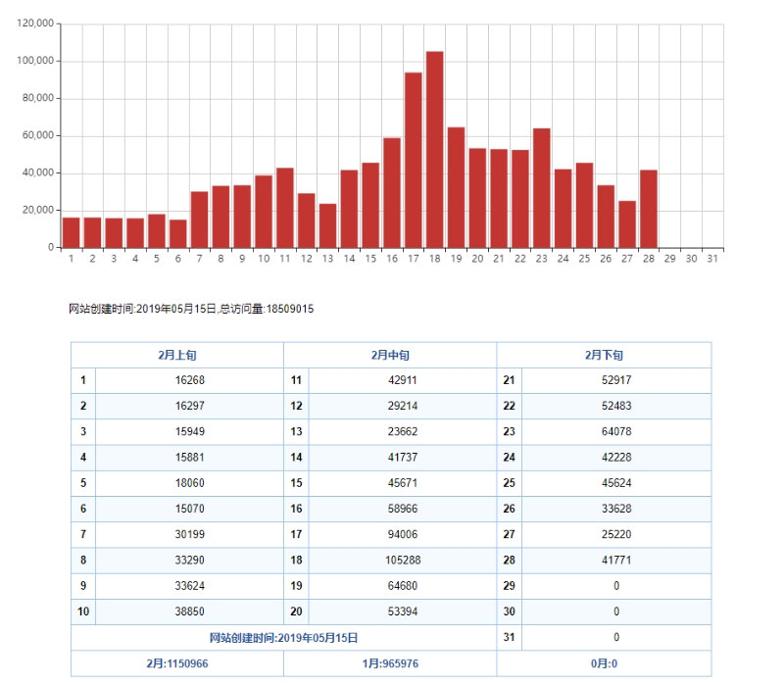The height and width of the screenshot is (685, 784).
Task: Select the cell value 45624
Action: pos(616,483)
